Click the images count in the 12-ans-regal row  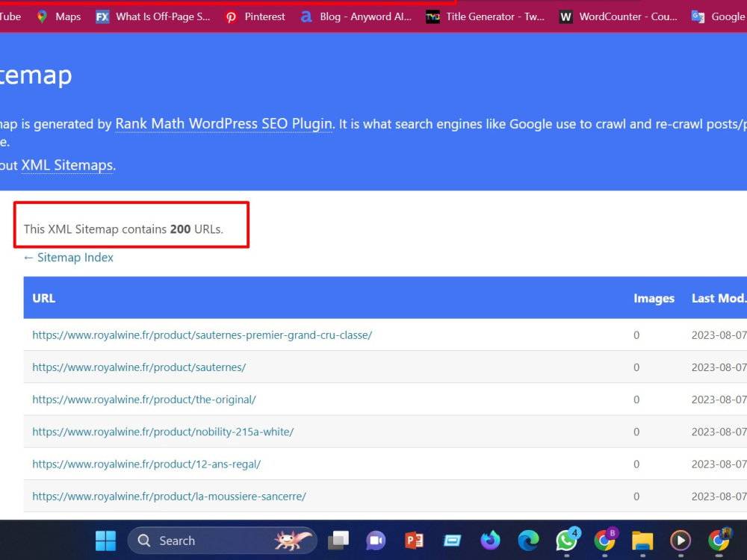coord(636,464)
